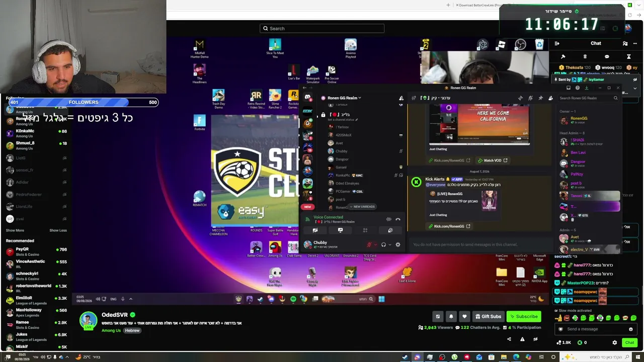Report the stream with the warning icon

(522, 339)
